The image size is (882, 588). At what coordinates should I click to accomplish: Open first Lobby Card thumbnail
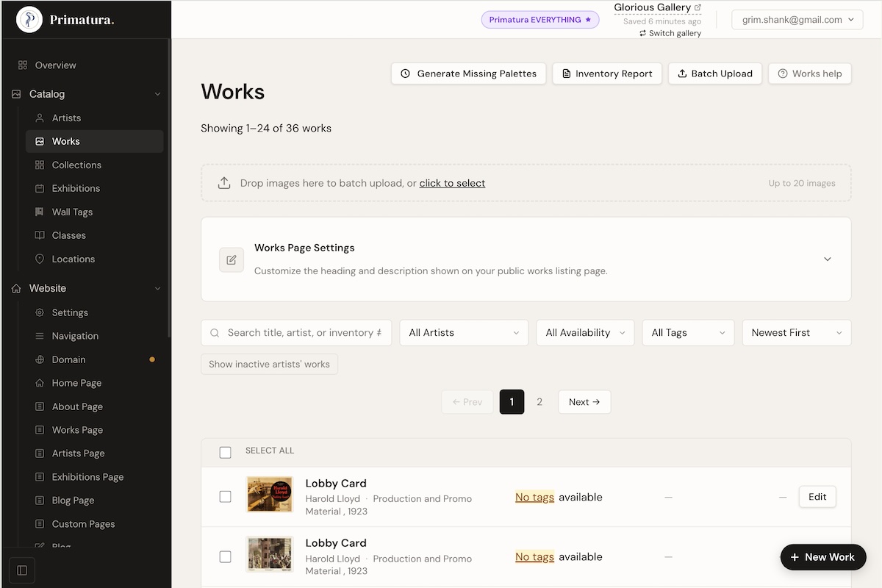point(270,495)
